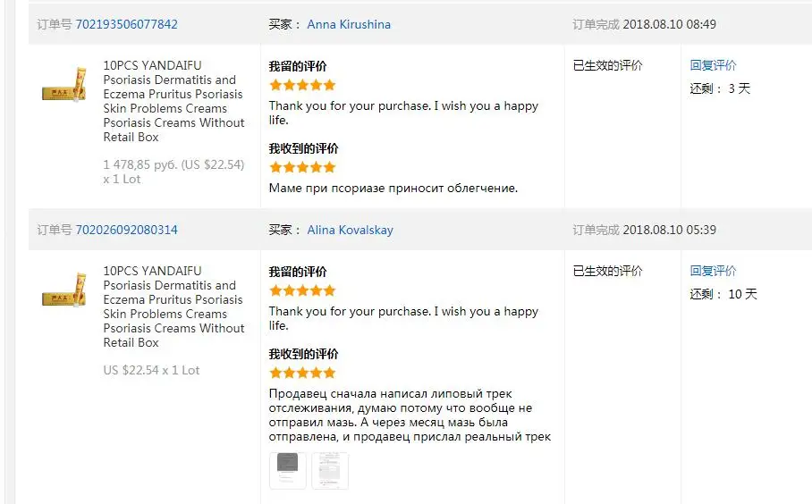The height and width of the screenshot is (504, 812).
Task: Click star rating received from Alina Kovalskay
Action: 302,373
